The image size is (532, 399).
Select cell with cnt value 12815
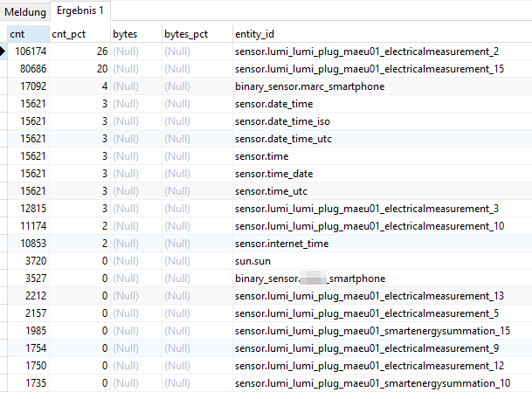[29, 209]
